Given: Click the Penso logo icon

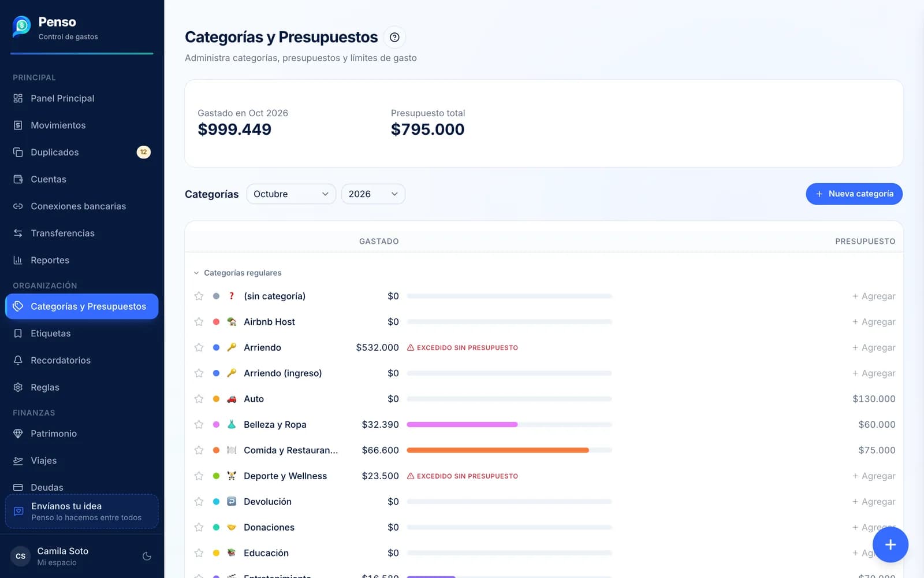Looking at the screenshot, I should tap(21, 26).
